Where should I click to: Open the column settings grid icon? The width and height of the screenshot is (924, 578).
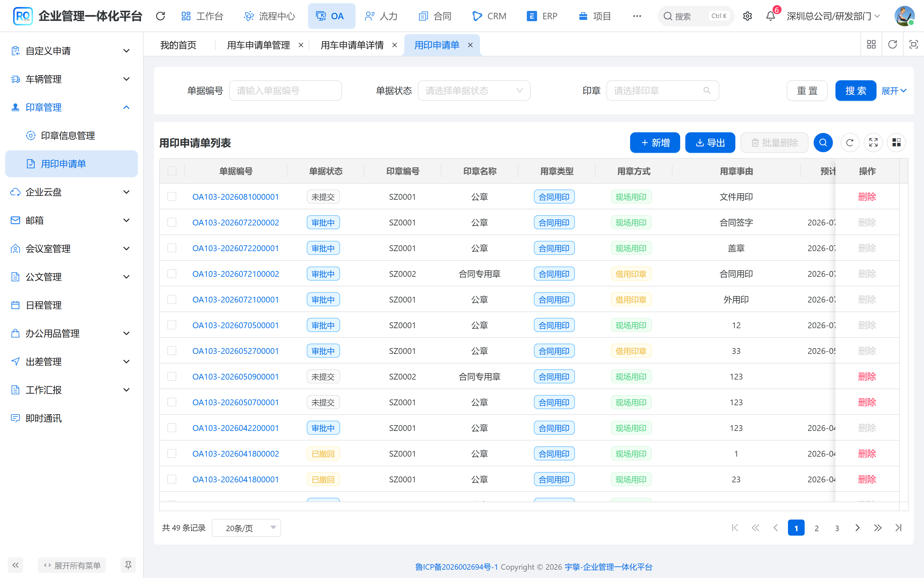tap(896, 143)
